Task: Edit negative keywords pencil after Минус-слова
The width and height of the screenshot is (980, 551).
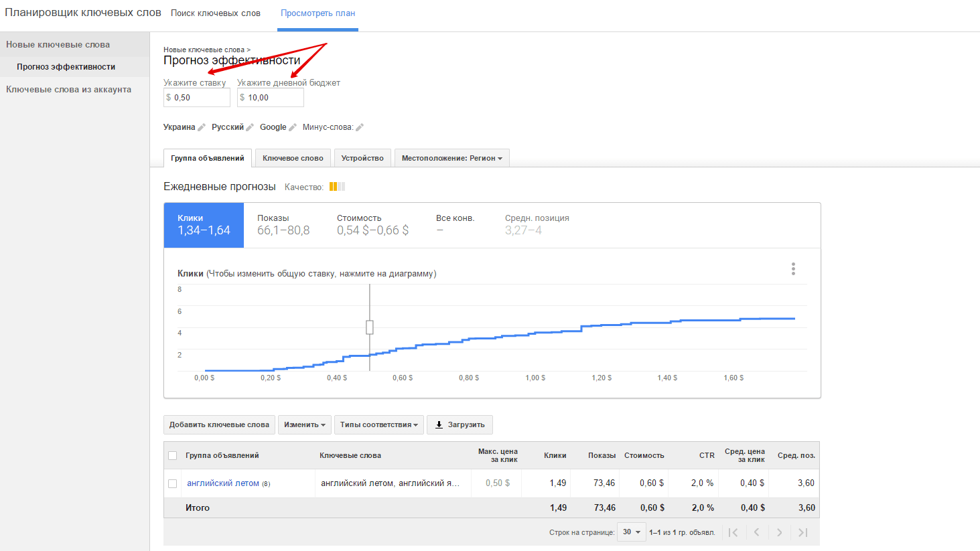Action: [x=360, y=127]
